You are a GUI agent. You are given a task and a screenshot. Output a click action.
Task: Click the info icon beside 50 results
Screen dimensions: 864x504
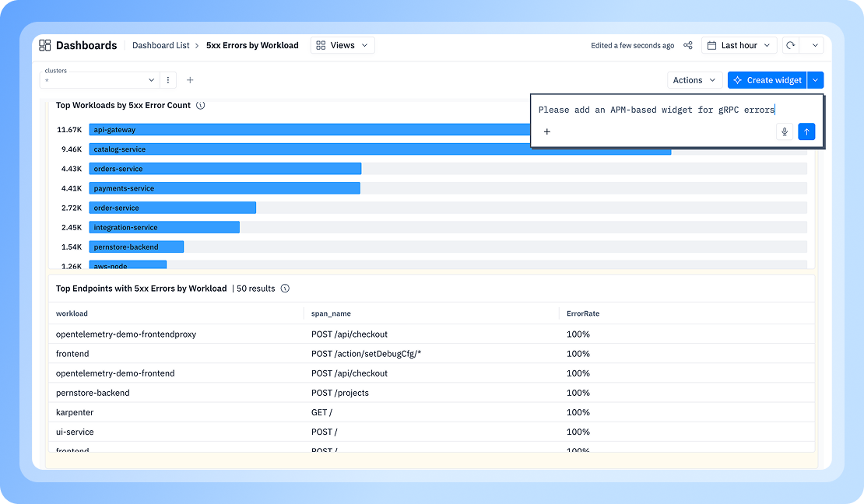(x=285, y=288)
